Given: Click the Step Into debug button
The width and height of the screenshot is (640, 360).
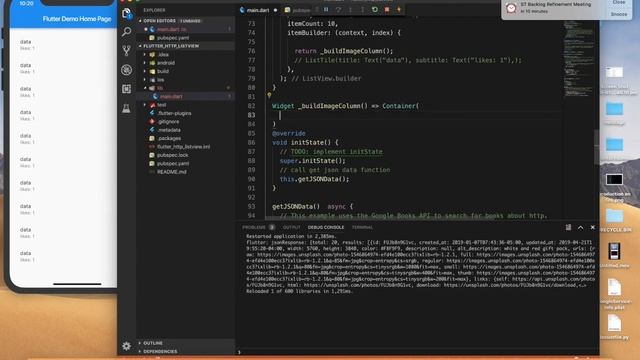Looking at the screenshot, I should [x=350, y=9].
